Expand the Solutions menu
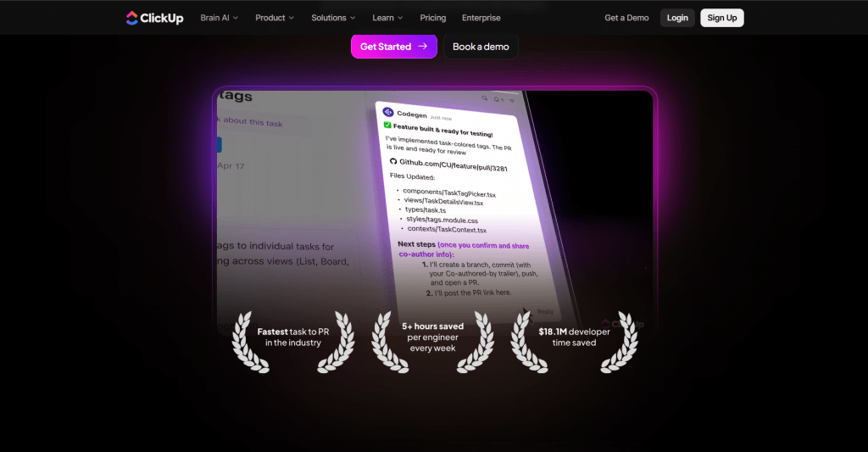Image resolution: width=868 pixels, height=452 pixels. 333,18
